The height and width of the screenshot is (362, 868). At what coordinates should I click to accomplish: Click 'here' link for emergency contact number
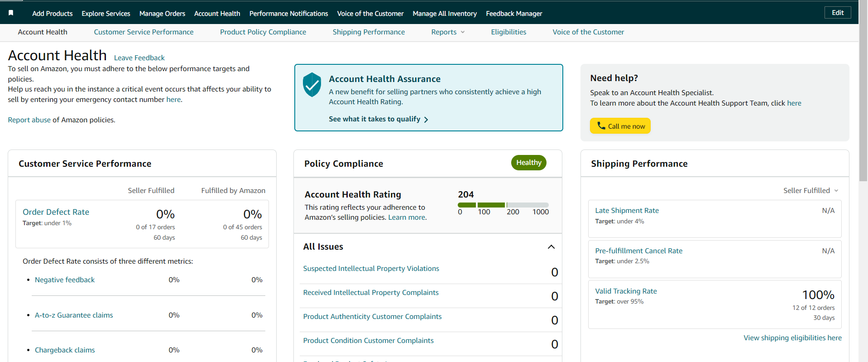pyautogui.click(x=173, y=100)
